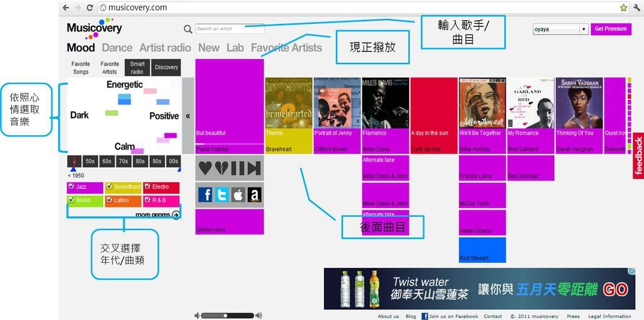Click the Musicovery logo

[x=94, y=28]
